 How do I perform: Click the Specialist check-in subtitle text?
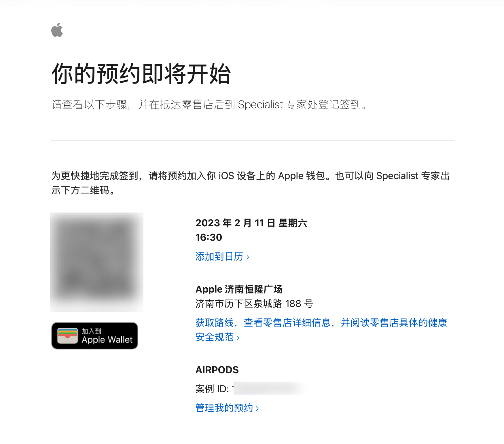(x=210, y=105)
